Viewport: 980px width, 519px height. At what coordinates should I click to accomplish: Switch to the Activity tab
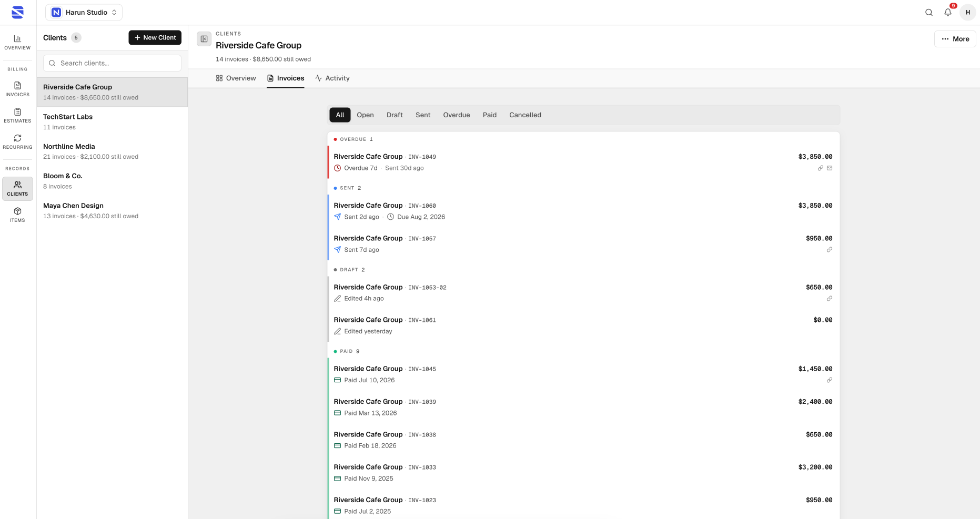pyautogui.click(x=332, y=78)
